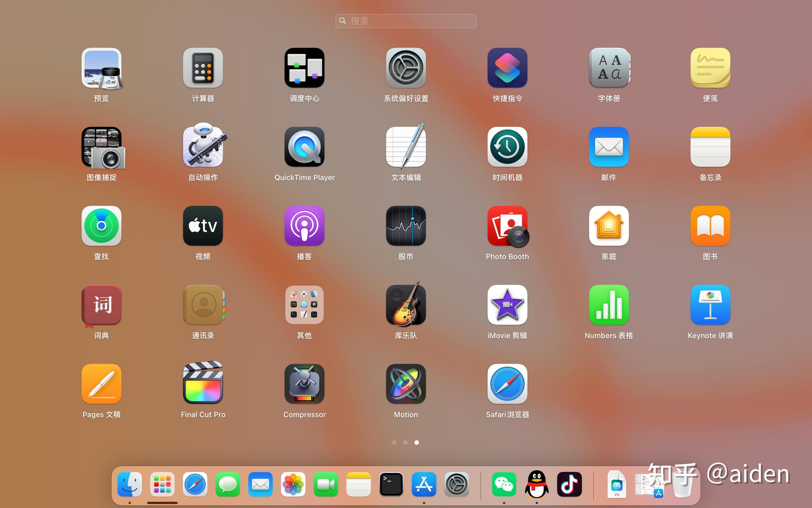Open WeChat from the Dock
Image resolution: width=812 pixels, height=508 pixels.
tap(504, 484)
